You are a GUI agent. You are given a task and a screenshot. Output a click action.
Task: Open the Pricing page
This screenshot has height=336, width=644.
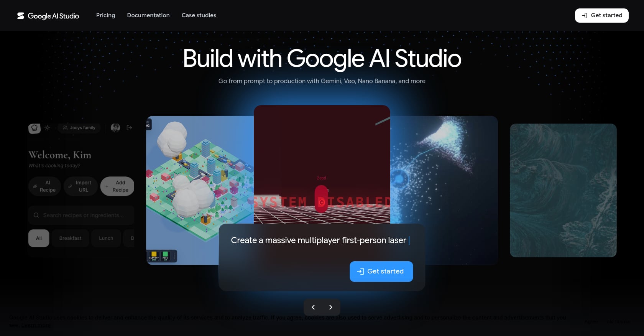click(105, 15)
